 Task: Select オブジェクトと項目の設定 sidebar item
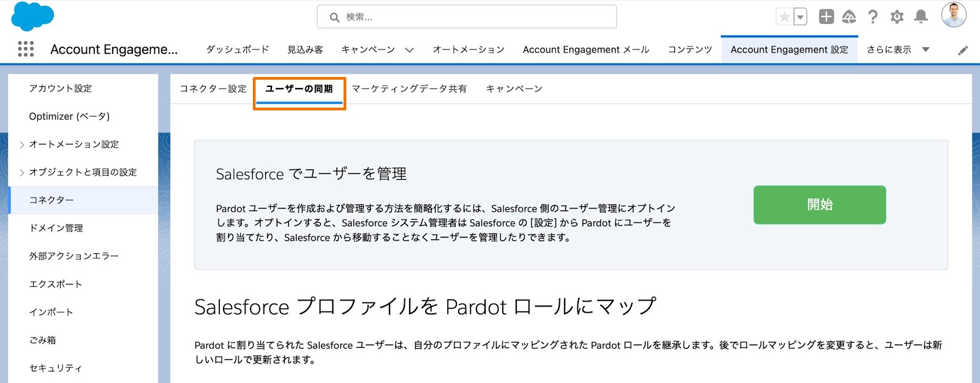[83, 173]
